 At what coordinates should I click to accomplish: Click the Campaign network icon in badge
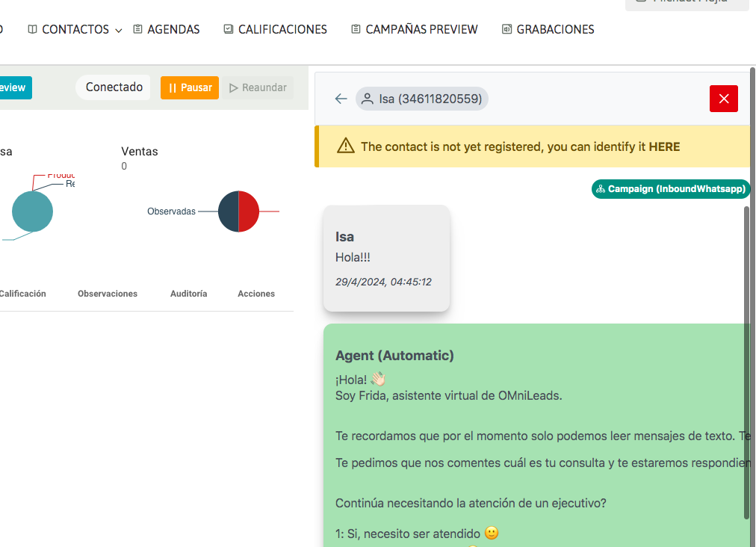coord(601,189)
